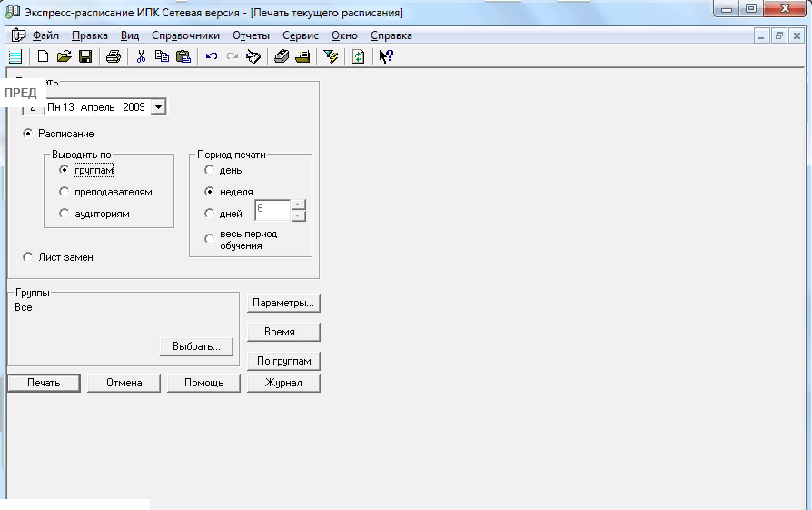
Task: Click the Cut scissors icon
Action: (x=141, y=56)
